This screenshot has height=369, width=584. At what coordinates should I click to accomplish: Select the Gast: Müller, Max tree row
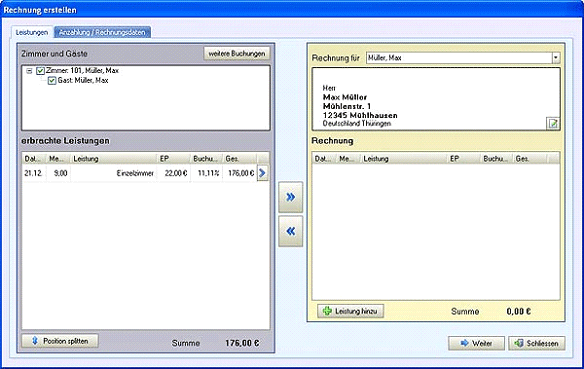coord(83,80)
